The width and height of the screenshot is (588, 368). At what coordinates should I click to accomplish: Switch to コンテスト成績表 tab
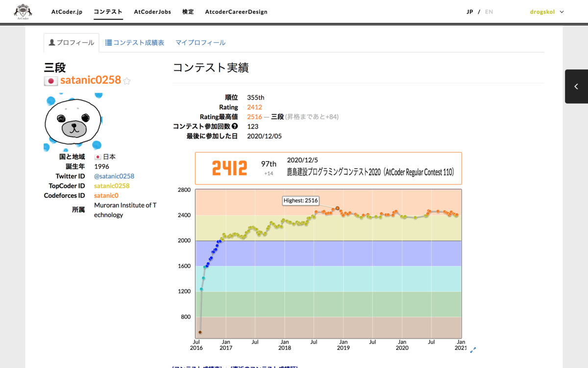(x=135, y=43)
